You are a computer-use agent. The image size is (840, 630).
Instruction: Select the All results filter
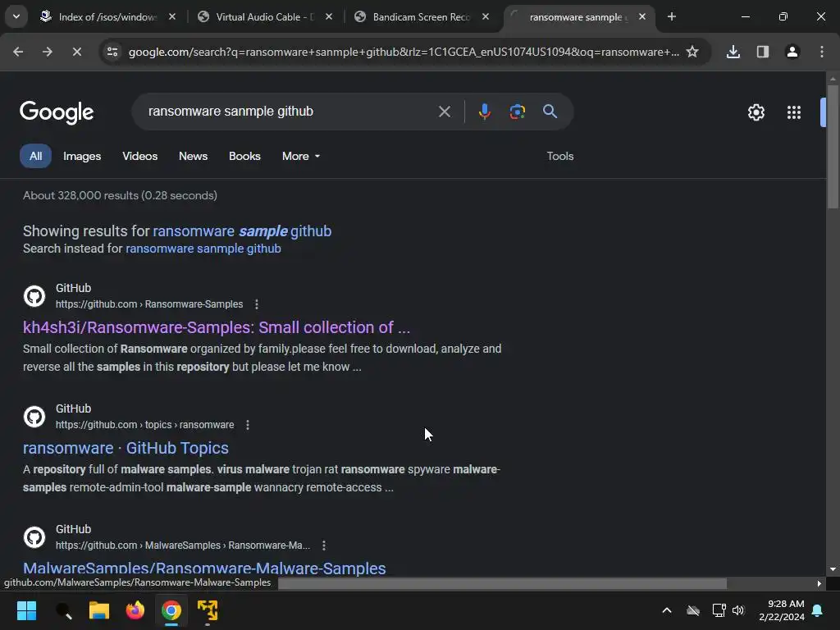pyautogui.click(x=35, y=156)
